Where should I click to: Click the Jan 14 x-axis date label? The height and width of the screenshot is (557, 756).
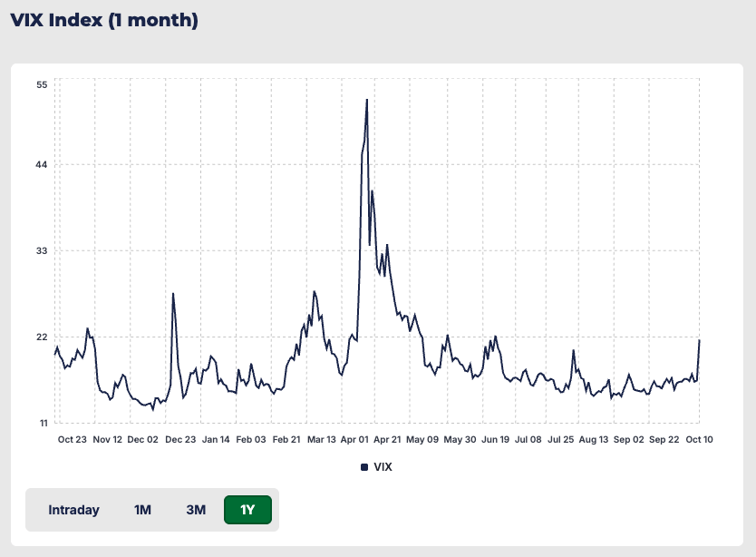pos(215,439)
